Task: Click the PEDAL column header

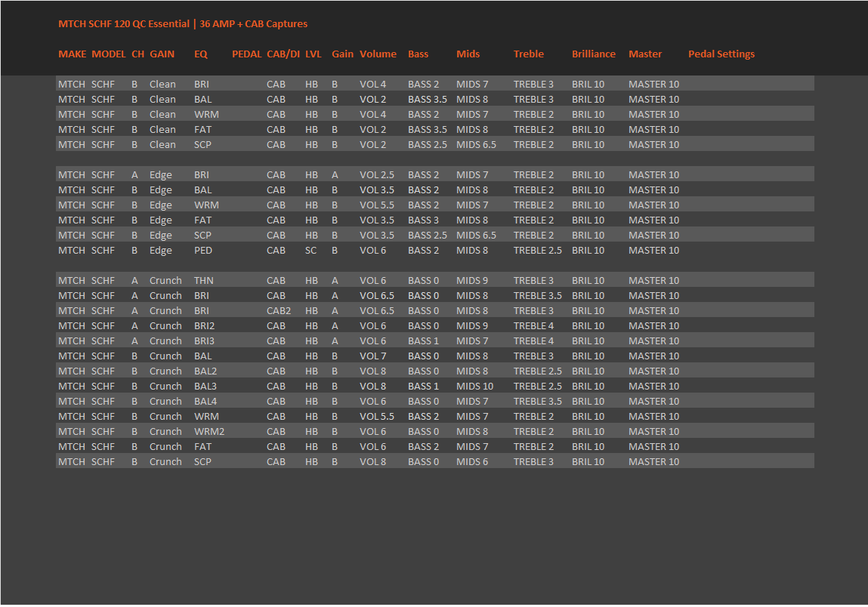Action: 246,54
